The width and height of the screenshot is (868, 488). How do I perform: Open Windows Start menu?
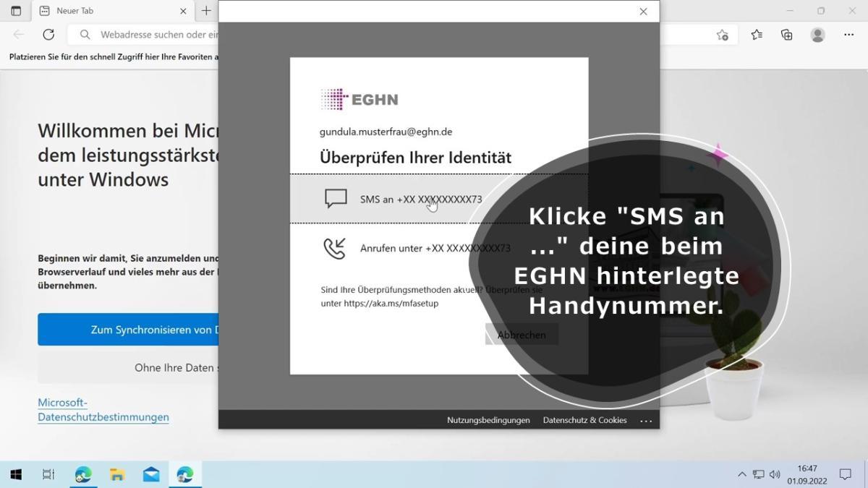click(x=16, y=474)
